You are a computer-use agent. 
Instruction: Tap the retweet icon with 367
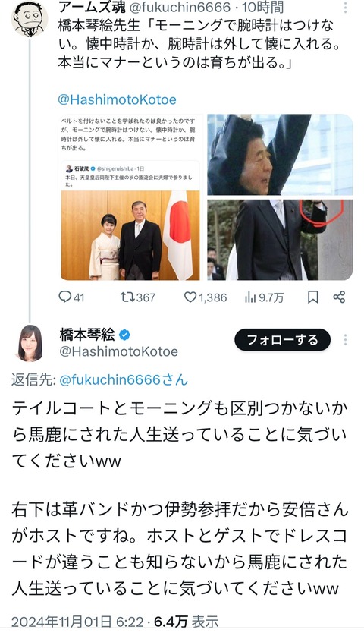pos(127,297)
